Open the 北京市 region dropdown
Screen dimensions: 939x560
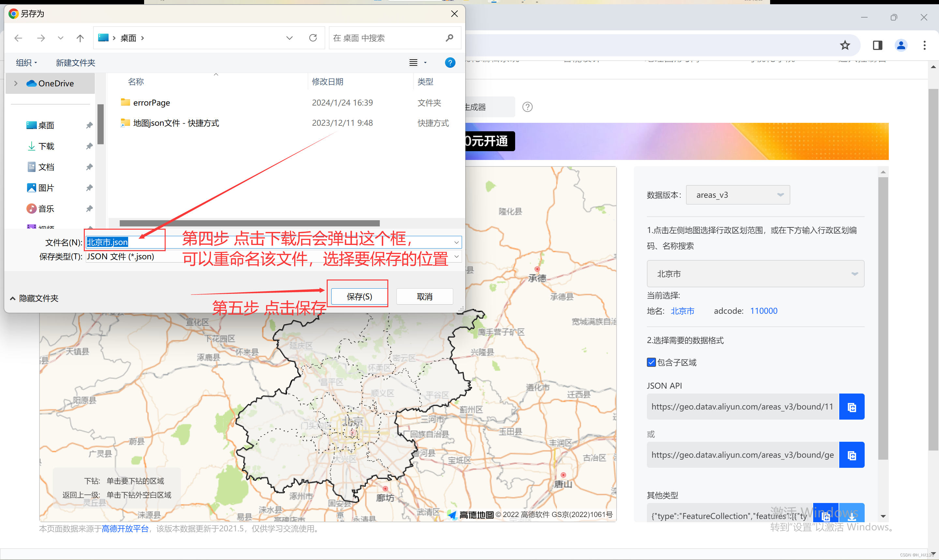[755, 274]
